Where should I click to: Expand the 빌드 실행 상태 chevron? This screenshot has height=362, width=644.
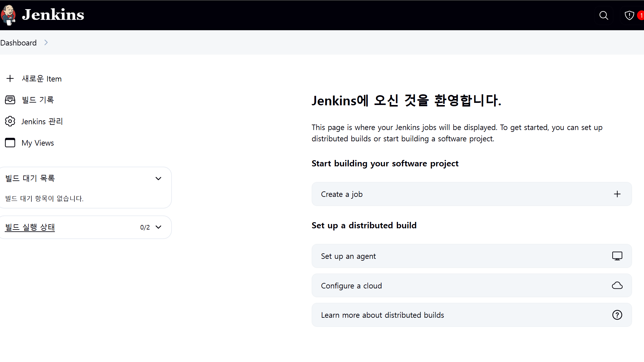[158, 227]
